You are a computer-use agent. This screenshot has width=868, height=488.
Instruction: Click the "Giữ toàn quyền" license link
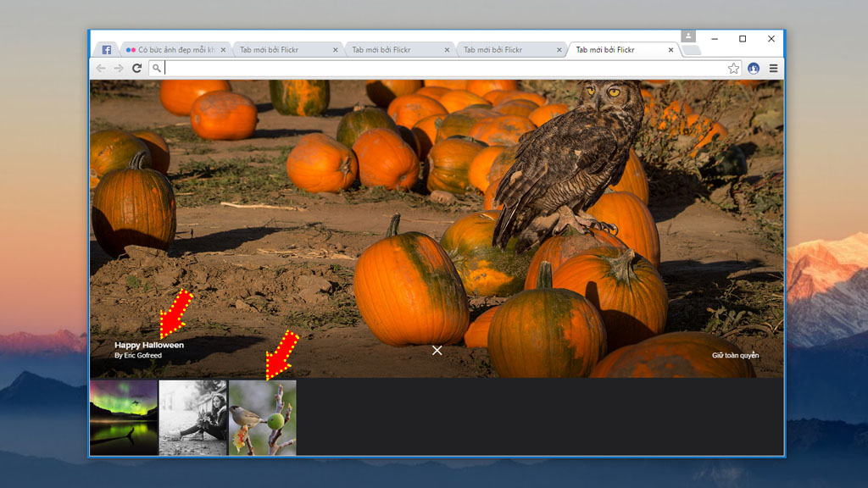point(735,355)
